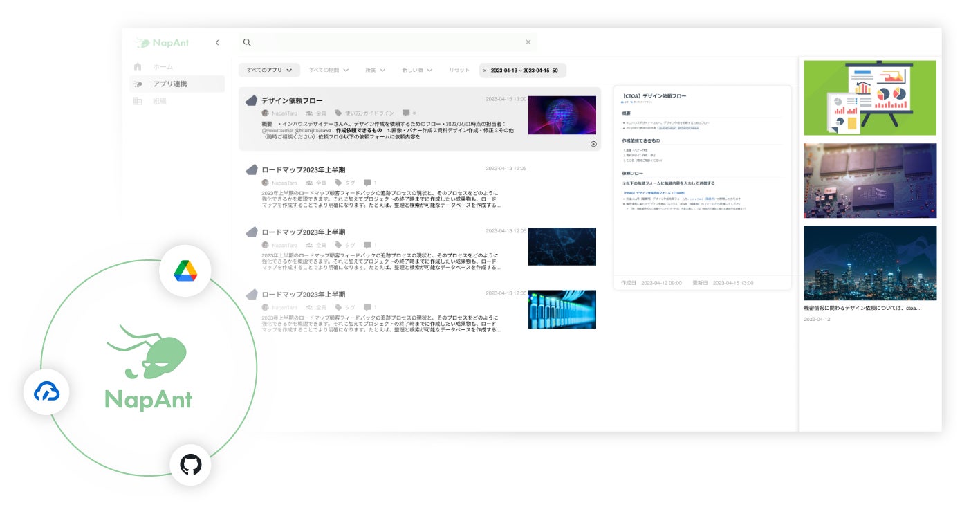The image size is (980, 505).
Task: Open the ロードマップ2023年上半期 title with no thumbnail
Action: [303, 170]
